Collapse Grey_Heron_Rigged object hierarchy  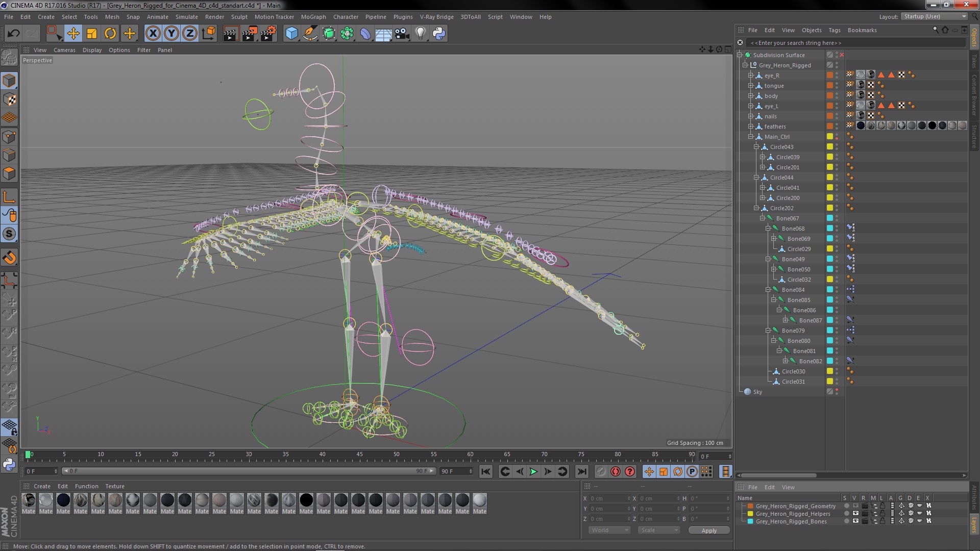pyautogui.click(x=745, y=65)
